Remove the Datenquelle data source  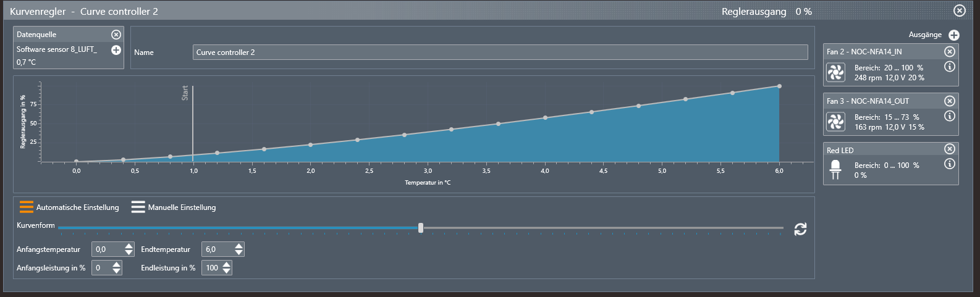(x=116, y=35)
